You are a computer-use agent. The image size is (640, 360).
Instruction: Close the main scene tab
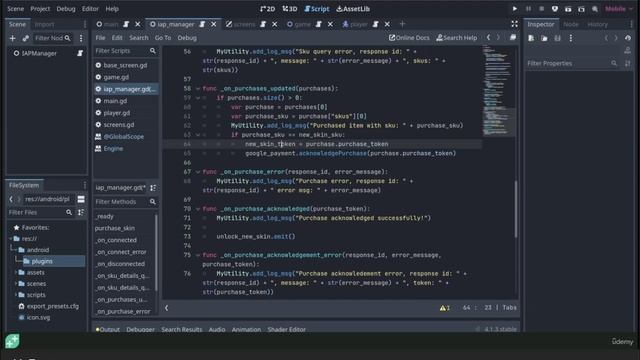tap(138, 24)
